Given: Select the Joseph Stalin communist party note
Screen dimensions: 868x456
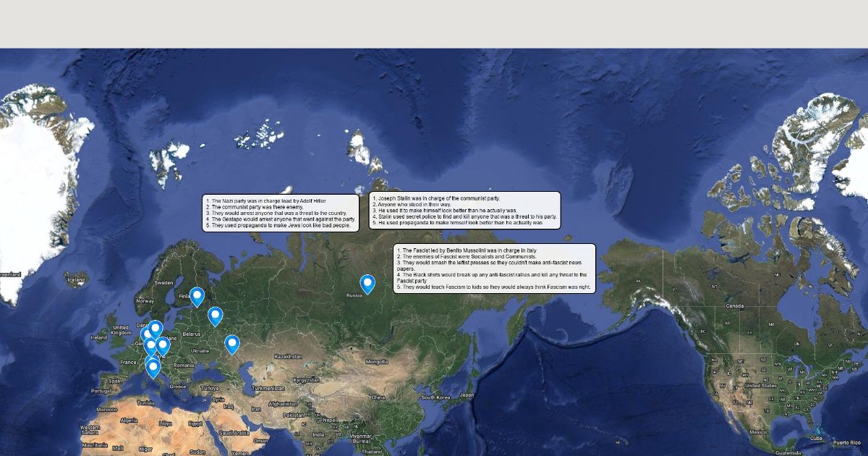Looking at the screenshot, I should (464, 210).
